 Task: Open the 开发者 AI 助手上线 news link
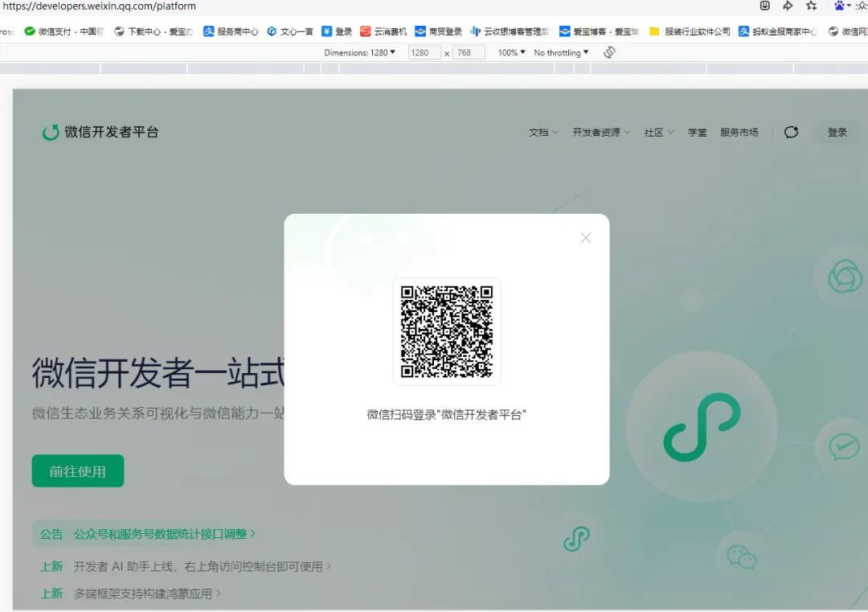(x=203, y=567)
